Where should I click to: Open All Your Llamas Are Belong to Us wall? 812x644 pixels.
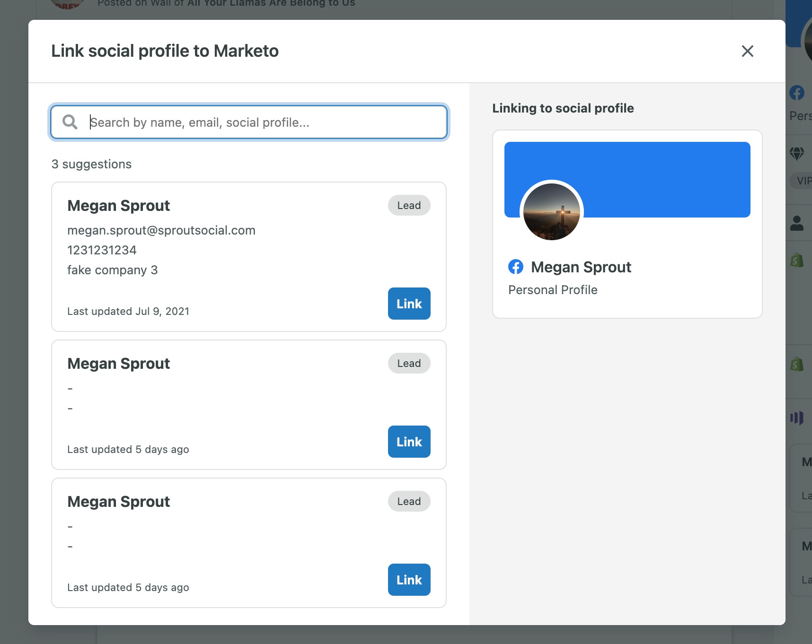click(271, 3)
